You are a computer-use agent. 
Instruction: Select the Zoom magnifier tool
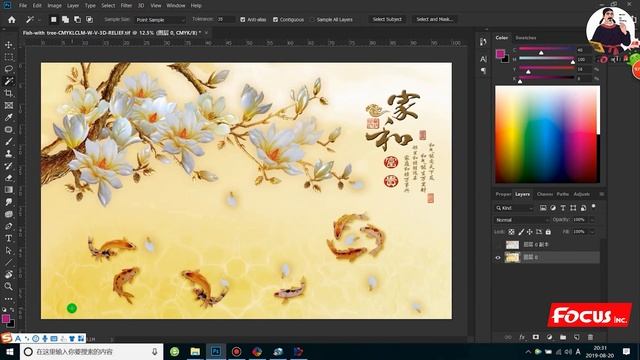coord(9,287)
